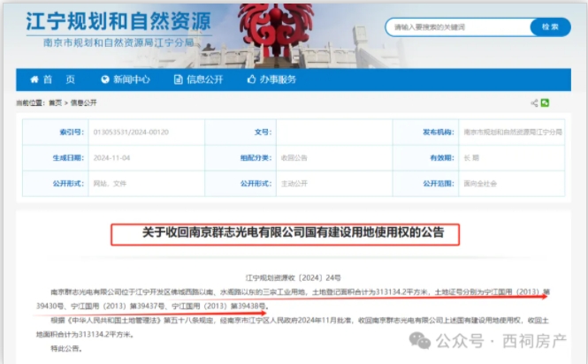This screenshot has width=588, height=364.
Task: Open the 新闻中心 navigation menu
Action: point(126,80)
